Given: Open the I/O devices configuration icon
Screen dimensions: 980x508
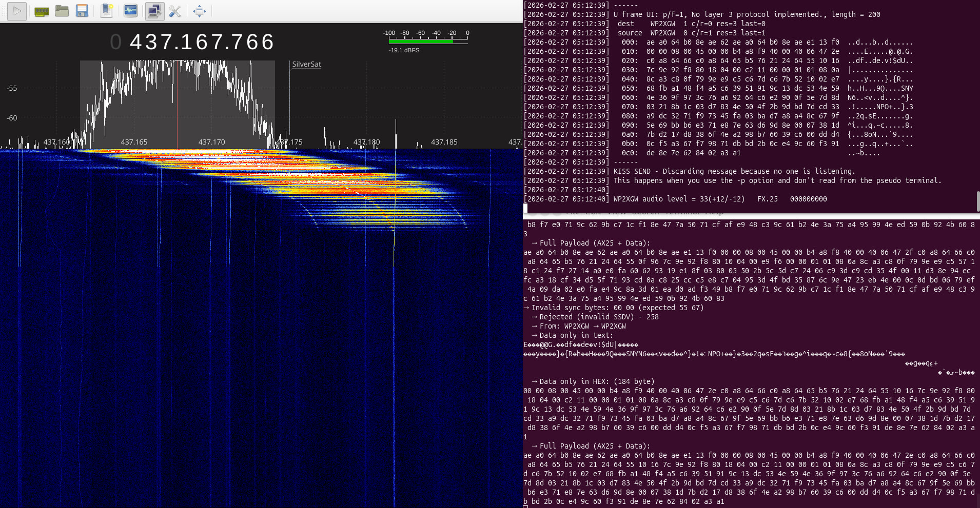Looking at the screenshot, I should click(x=42, y=11).
